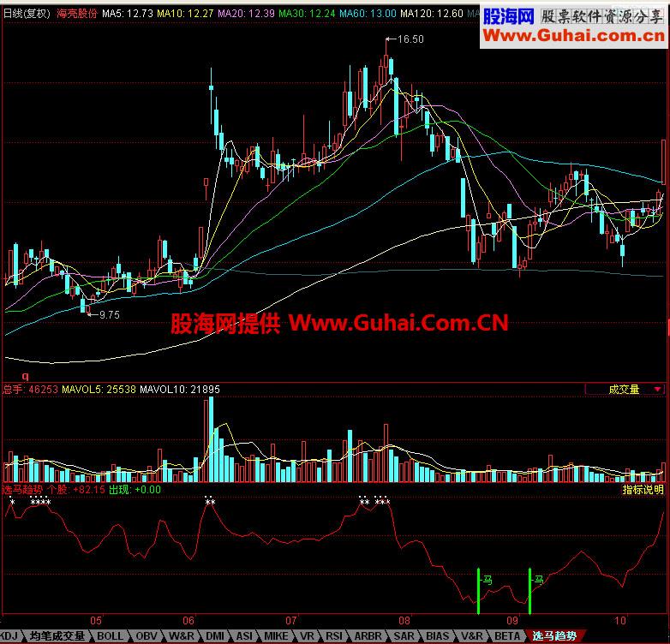Open the ASI indicator tab
This screenshot has height=644, width=670.
tap(244, 635)
